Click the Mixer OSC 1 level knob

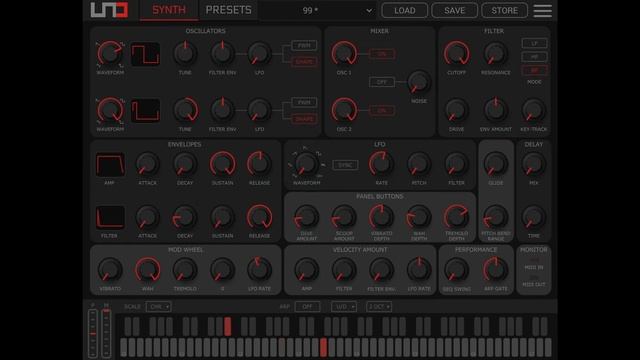coord(344,53)
